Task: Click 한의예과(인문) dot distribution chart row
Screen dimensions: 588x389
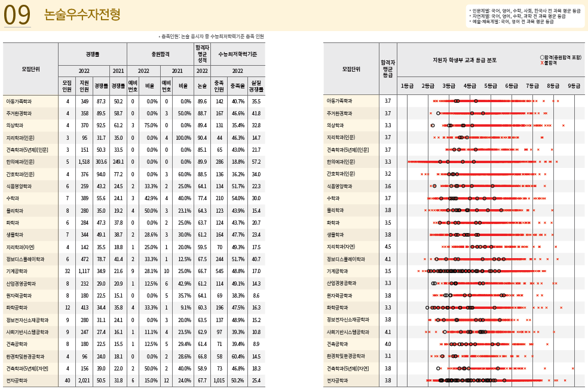Action: (483, 162)
